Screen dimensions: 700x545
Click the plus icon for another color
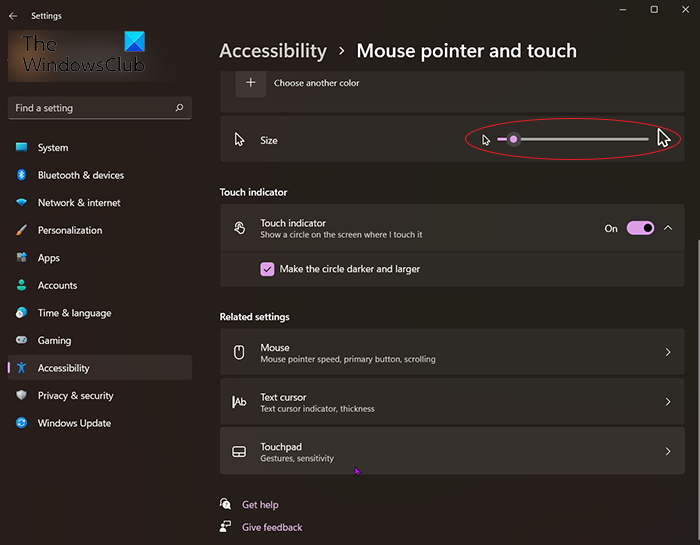250,83
